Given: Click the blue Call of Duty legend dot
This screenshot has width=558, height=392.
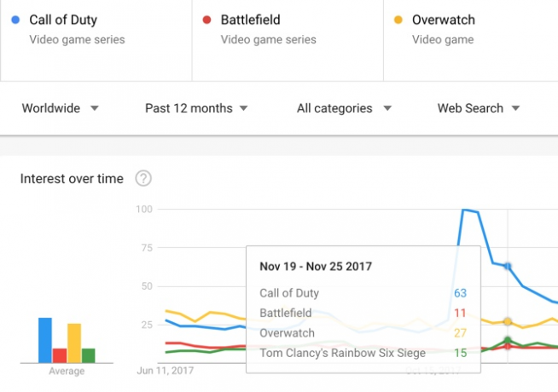Looking at the screenshot, I should 15,20.
